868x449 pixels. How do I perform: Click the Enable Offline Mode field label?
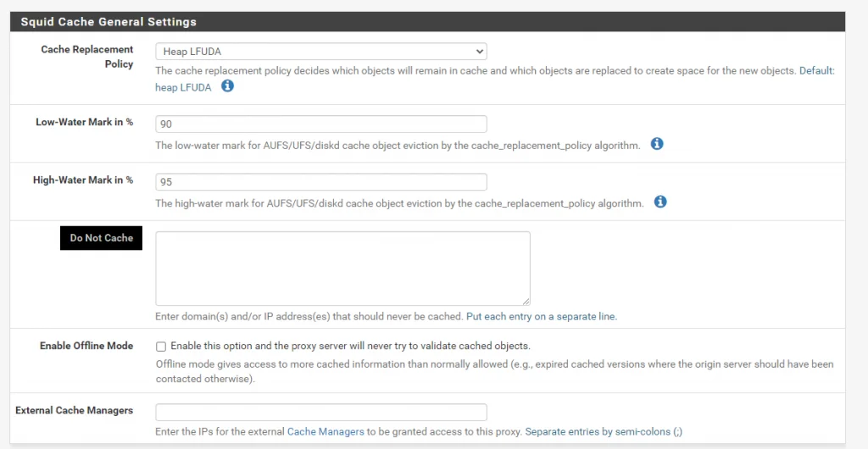coord(86,346)
